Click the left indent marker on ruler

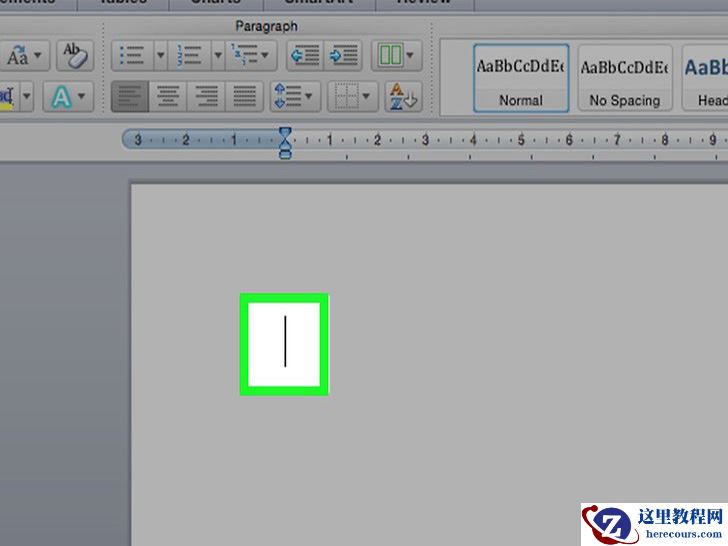(285, 154)
